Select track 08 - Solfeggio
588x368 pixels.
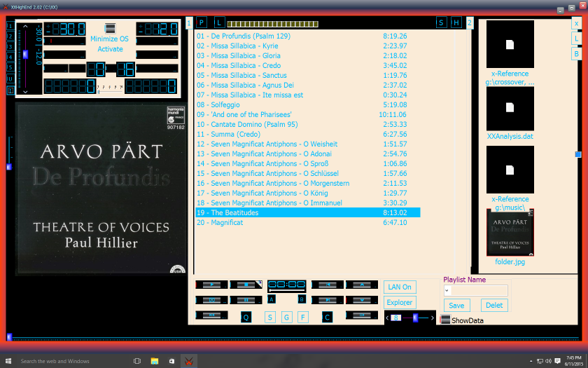click(307, 104)
